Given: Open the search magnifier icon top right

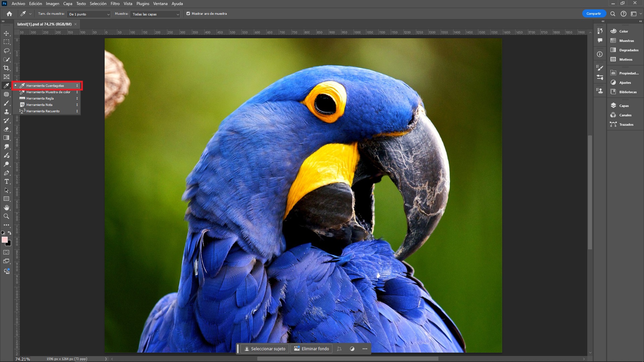Looking at the screenshot, I should (x=613, y=14).
